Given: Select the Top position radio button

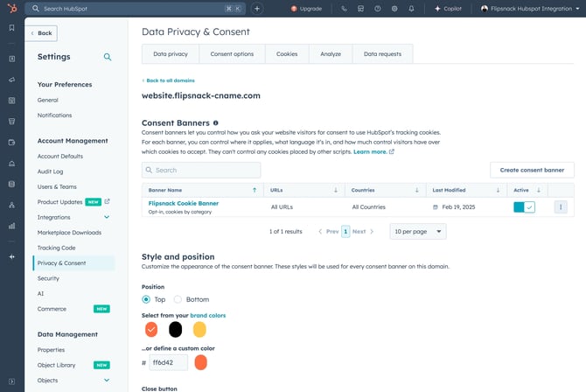Looking at the screenshot, I should [147, 299].
